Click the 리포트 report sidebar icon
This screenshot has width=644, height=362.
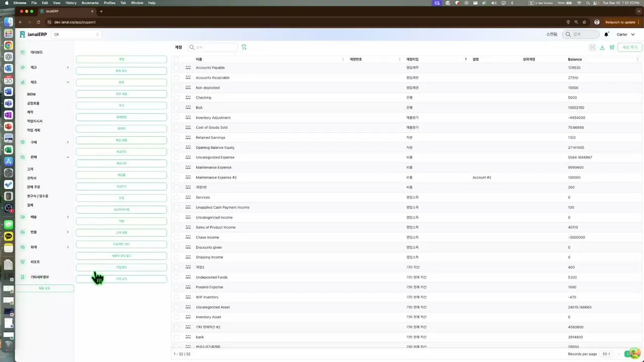(x=23, y=262)
